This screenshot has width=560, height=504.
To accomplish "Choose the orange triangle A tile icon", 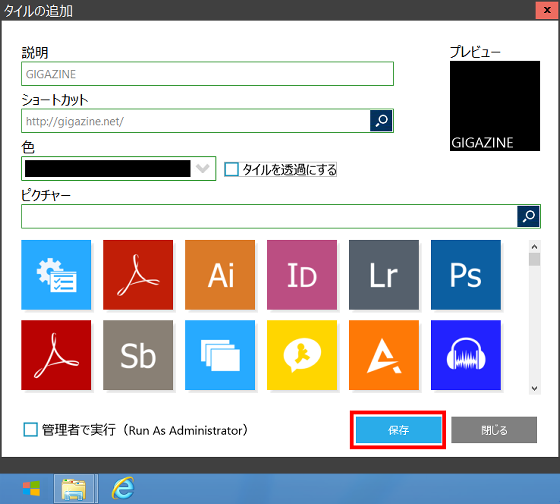I will point(384,355).
